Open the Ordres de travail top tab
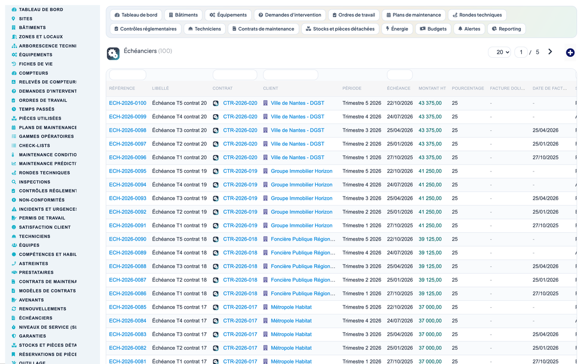The image size is (588, 364). [x=353, y=15]
